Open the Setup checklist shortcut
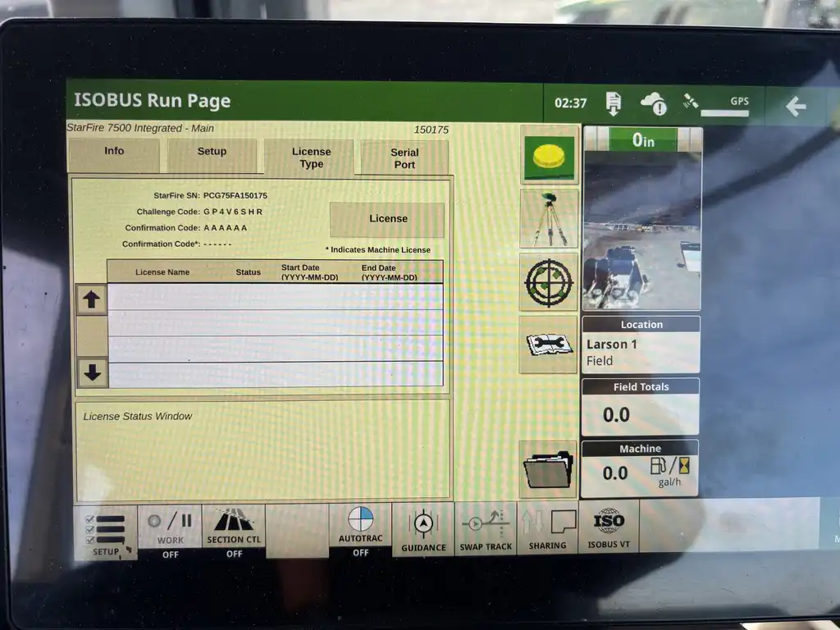840x630 pixels. pyautogui.click(x=106, y=533)
